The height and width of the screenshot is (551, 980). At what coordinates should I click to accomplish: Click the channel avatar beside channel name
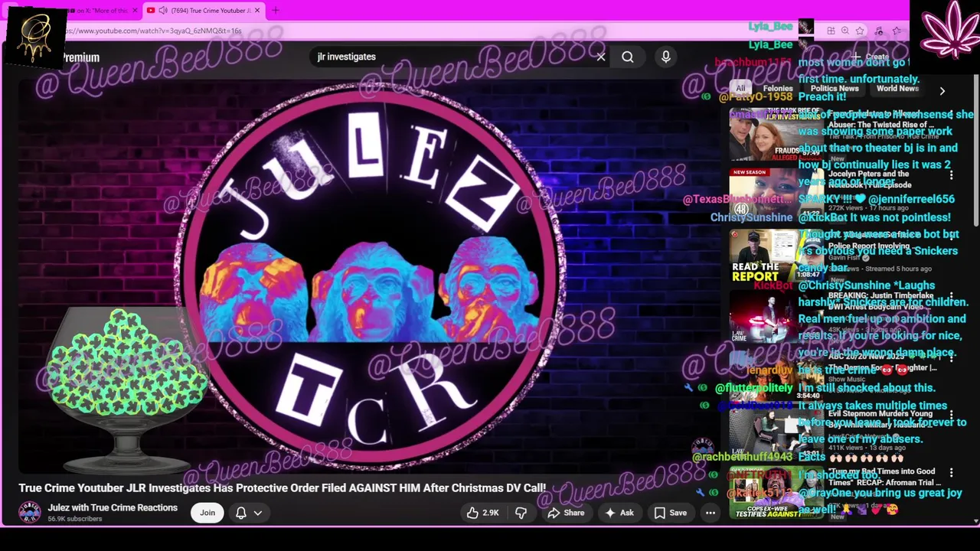click(30, 513)
